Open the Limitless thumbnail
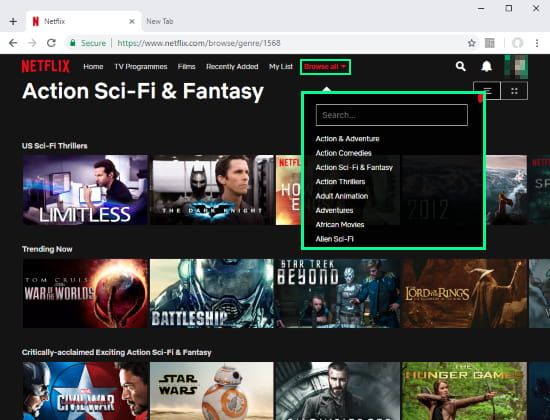 pos(85,190)
